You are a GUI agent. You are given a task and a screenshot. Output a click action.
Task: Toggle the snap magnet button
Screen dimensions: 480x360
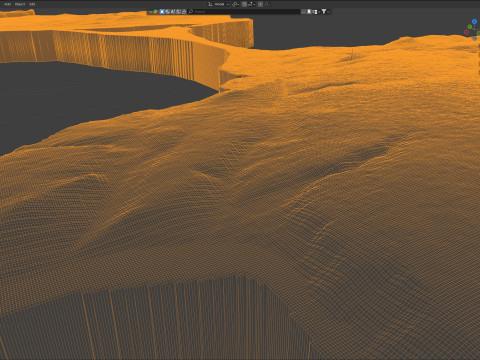click(244, 4)
